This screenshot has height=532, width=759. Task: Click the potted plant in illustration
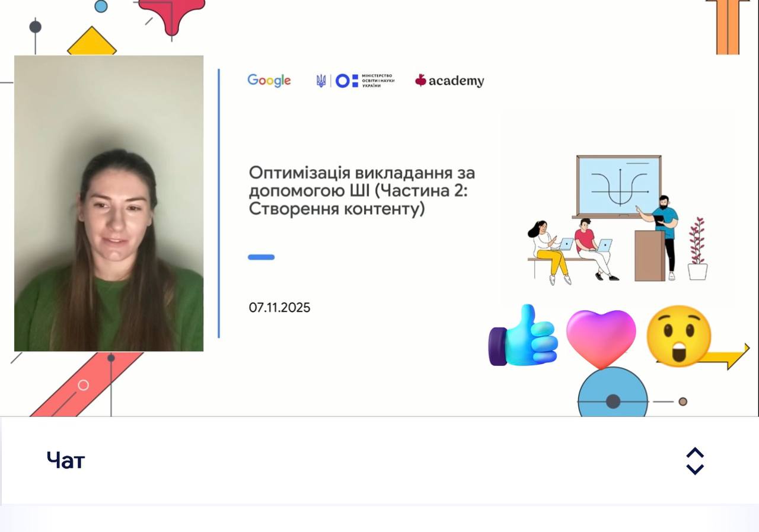(697, 249)
